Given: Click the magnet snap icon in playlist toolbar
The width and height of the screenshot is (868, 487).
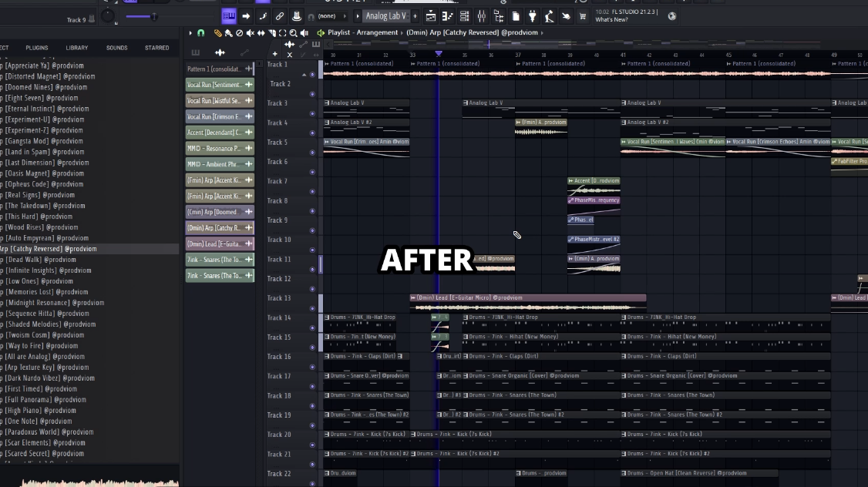Looking at the screenshot, I should coord(200,33).
